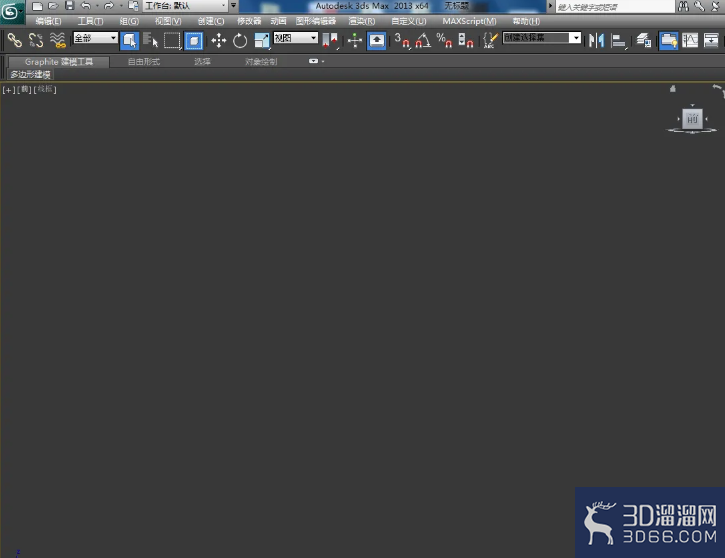Click the project folder icon beside Redo

[x=133, y=6]
